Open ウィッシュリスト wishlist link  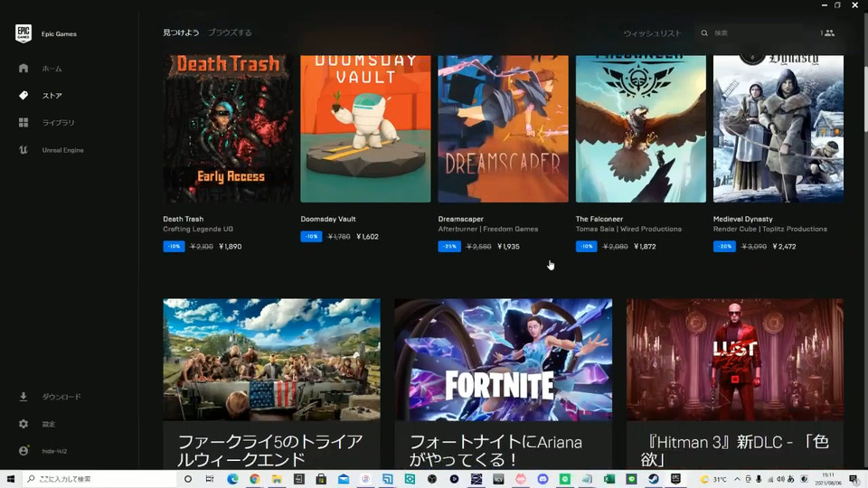(x=652, y=33)
